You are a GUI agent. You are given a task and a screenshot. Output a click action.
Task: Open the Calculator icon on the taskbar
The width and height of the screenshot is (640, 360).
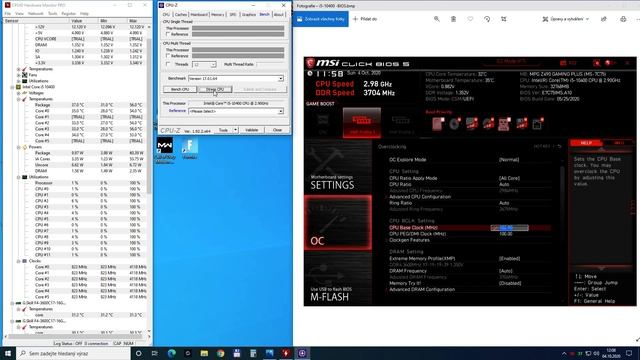click(253, 353)
